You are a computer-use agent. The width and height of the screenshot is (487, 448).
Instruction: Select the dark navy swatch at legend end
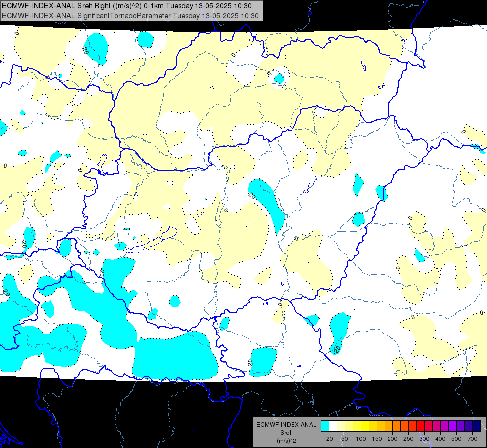pyautogui.click(x=477, y=426)
